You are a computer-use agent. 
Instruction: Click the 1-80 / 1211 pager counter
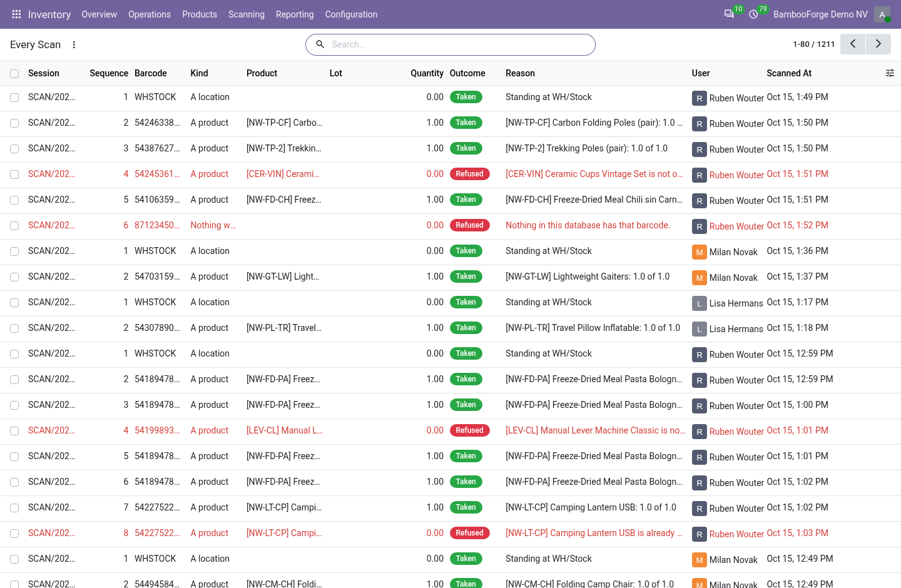point(814,44)
